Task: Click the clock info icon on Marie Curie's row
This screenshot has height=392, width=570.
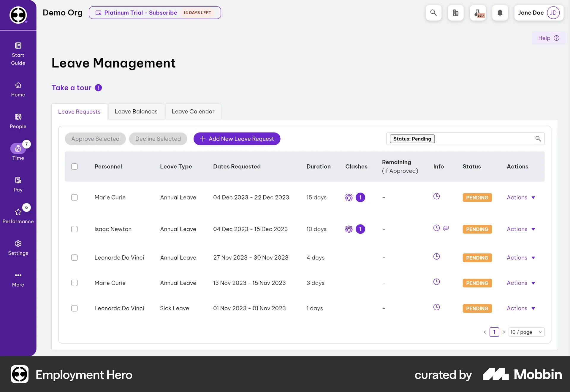Action: [436, 196]
